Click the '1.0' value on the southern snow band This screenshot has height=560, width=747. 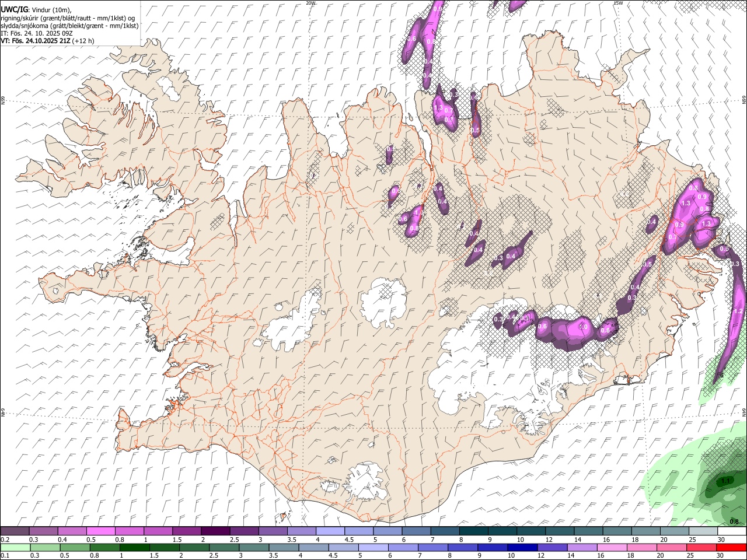(x=583, y=327)
